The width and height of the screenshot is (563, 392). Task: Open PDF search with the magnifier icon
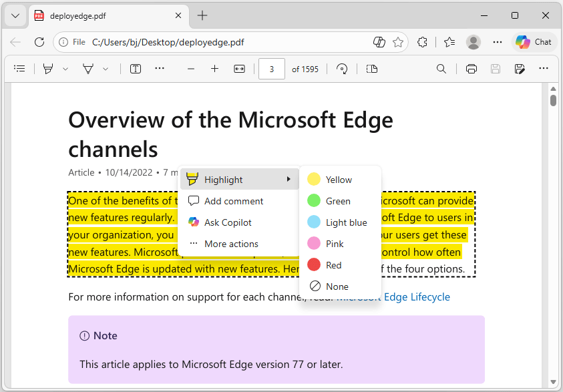[x=441, y=69]
